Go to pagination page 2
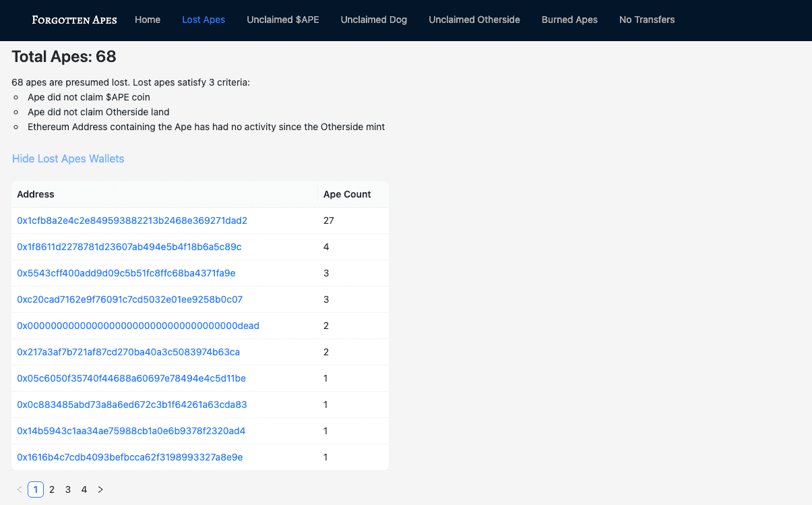This screenshot has height=505, width=812. [x=52, y=489]
